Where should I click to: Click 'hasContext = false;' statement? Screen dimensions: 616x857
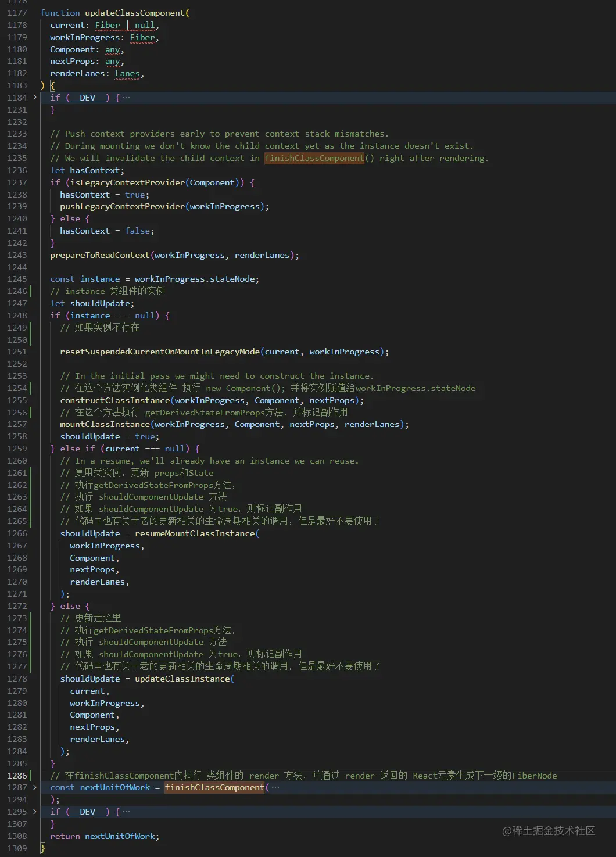pos(107,231)
